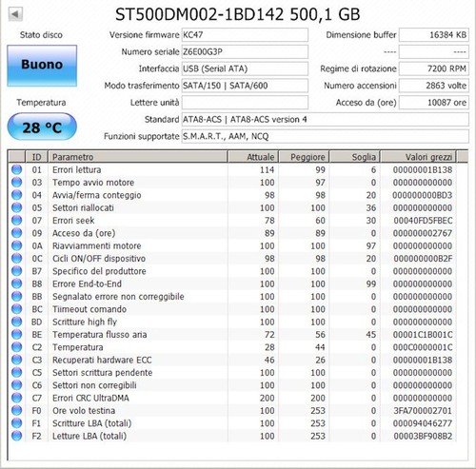This screenshot has width=476, height=469.
Task: Click the Numero accensioni field 2863 volte
Action: click(434, 86)
